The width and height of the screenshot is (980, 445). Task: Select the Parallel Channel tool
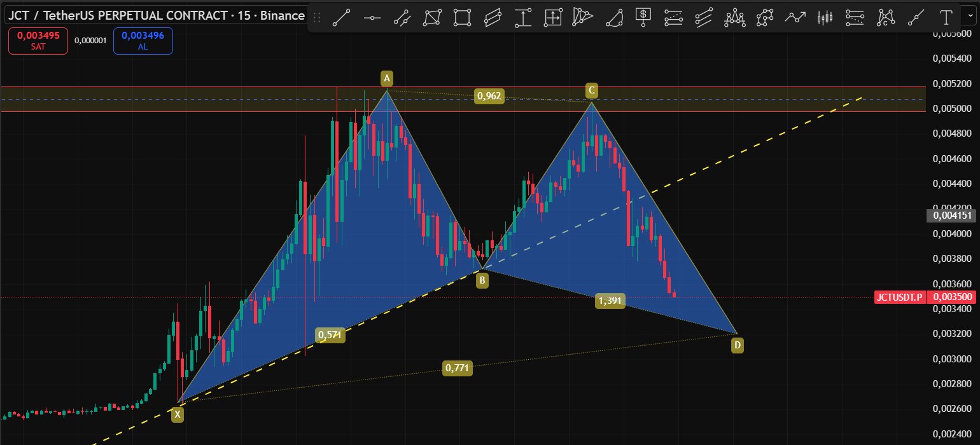402,17
